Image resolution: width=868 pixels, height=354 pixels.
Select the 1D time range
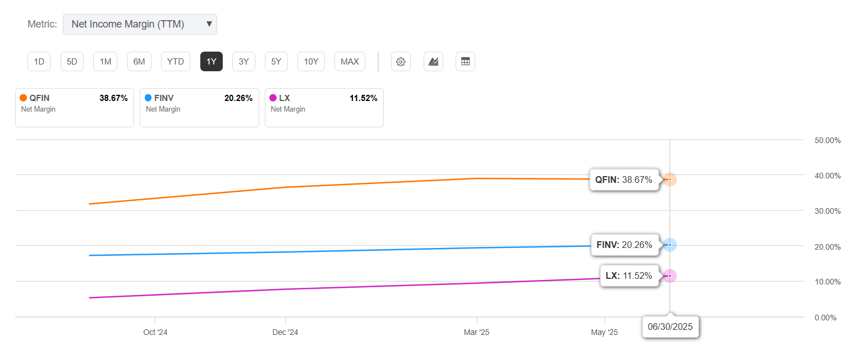[39, 62]
